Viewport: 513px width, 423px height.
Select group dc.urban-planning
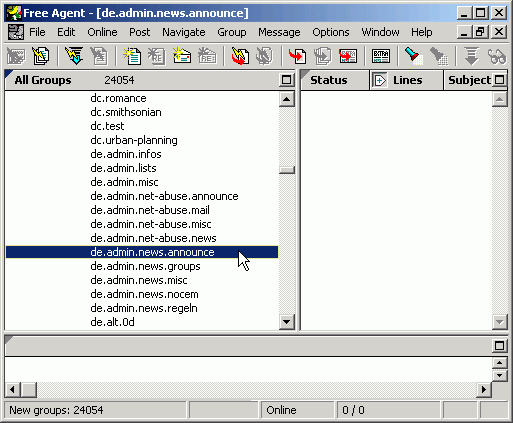pos(134,140)
